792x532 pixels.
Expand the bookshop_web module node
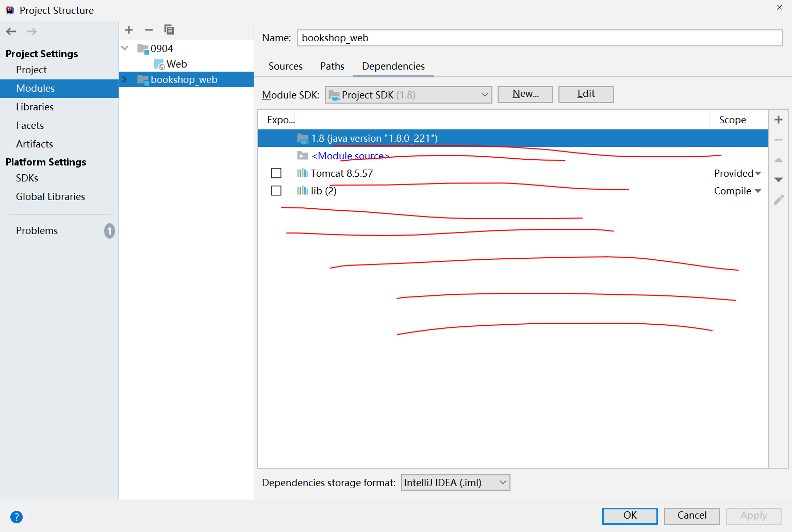[124, 79]
